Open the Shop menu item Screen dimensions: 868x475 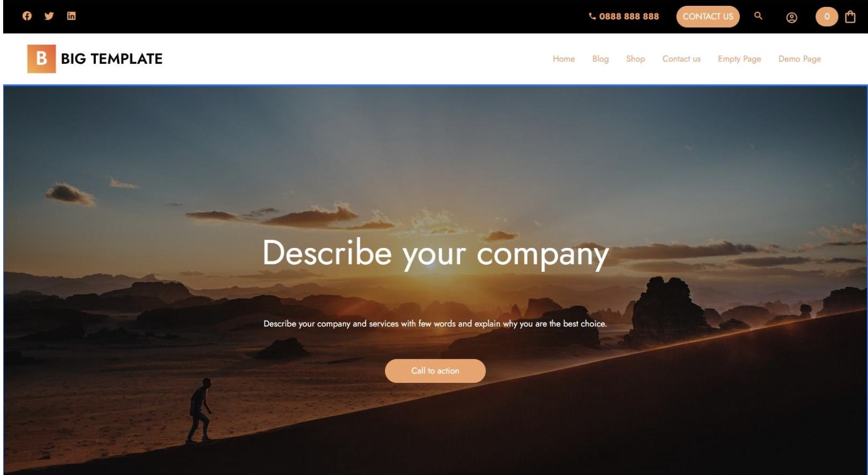click(635, 59)
